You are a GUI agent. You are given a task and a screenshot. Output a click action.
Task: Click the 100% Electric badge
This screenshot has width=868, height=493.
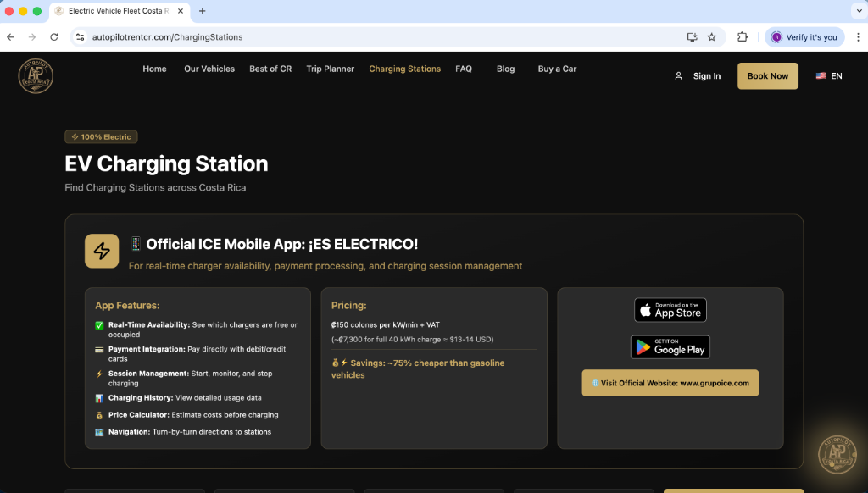102,136
